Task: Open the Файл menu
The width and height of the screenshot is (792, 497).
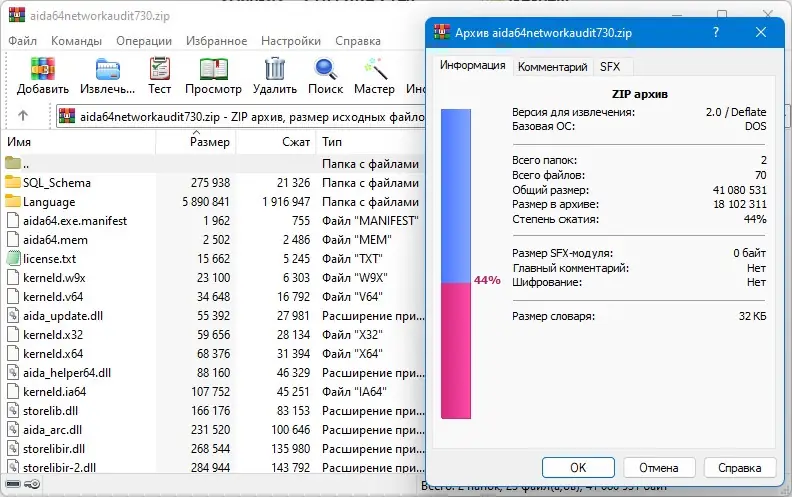Action: point(22,41)
